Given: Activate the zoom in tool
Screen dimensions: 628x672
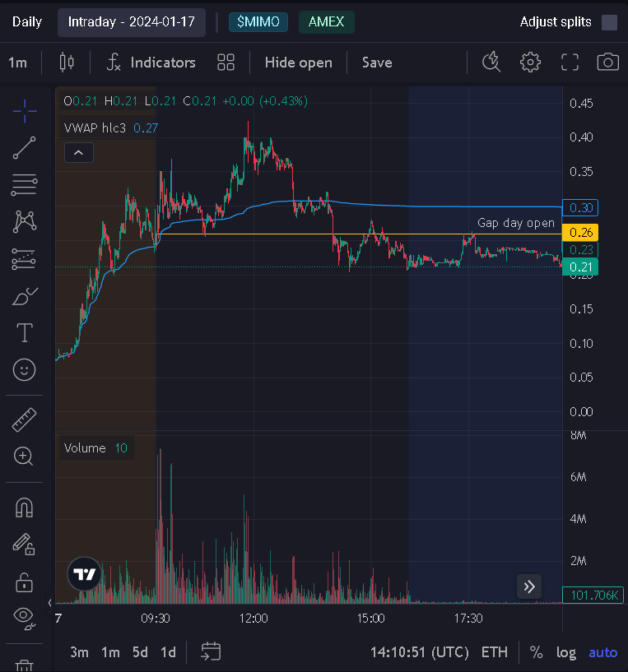Looking at the screenshot, I should click(x=24, y=456).
